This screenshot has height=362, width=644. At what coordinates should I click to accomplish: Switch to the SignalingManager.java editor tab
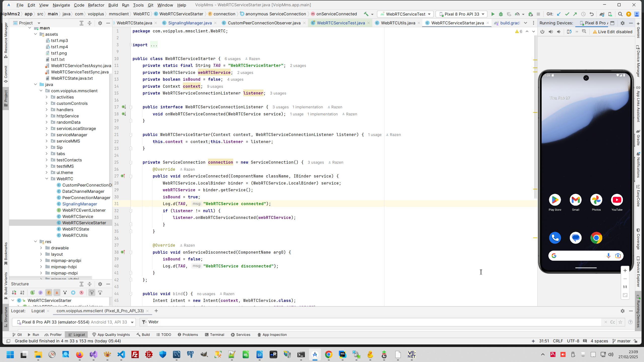(x=190, y=23)
